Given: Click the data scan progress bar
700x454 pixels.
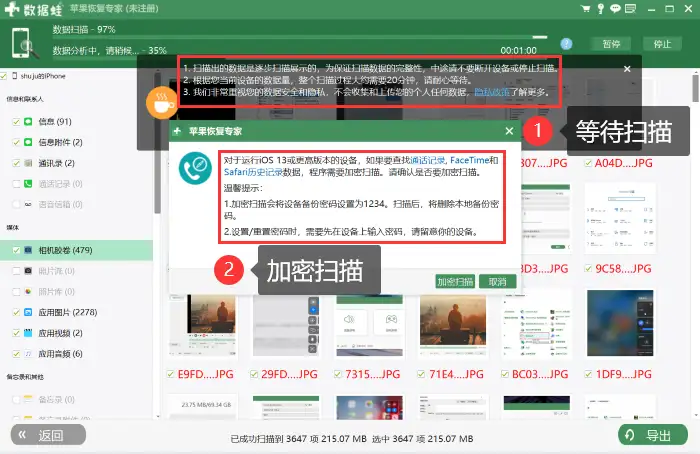Looking at the screenshot, I should (300, 37).
